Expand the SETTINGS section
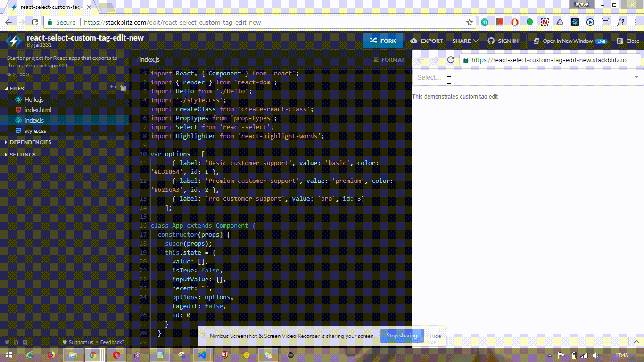Image resolution: width=644 pixels, height=362 pixels. [x=22, y=155]
